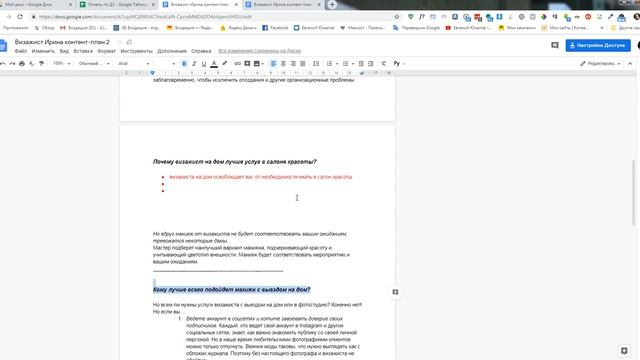Click the browser reload button

(20, 17)
